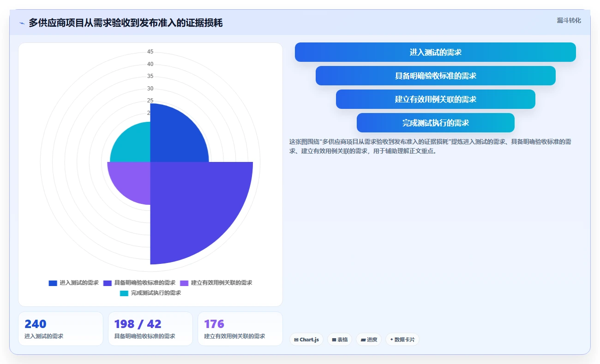
Task: Select the 完成测试执行的需求 funnel bar
Action: pos(435,123)
